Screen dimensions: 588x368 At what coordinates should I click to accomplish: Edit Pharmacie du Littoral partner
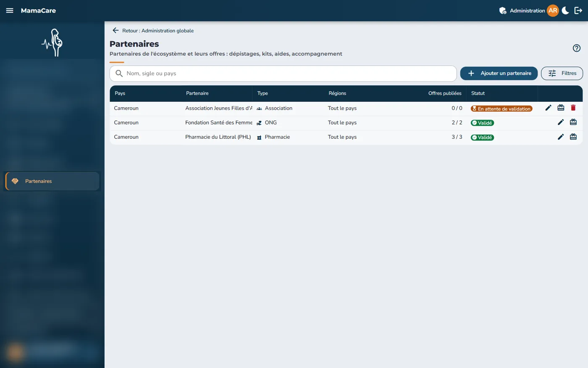[x=561, y=137]
